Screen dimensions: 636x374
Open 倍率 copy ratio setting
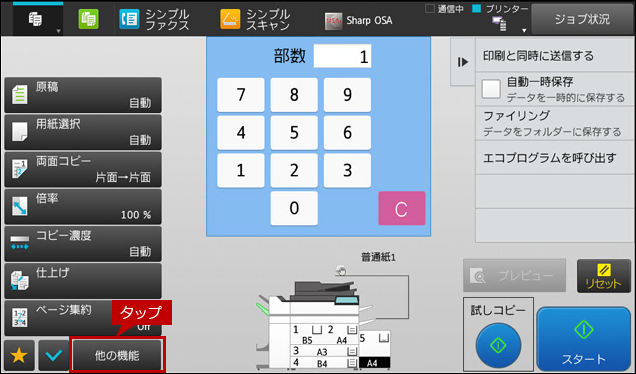pos(83,207)
